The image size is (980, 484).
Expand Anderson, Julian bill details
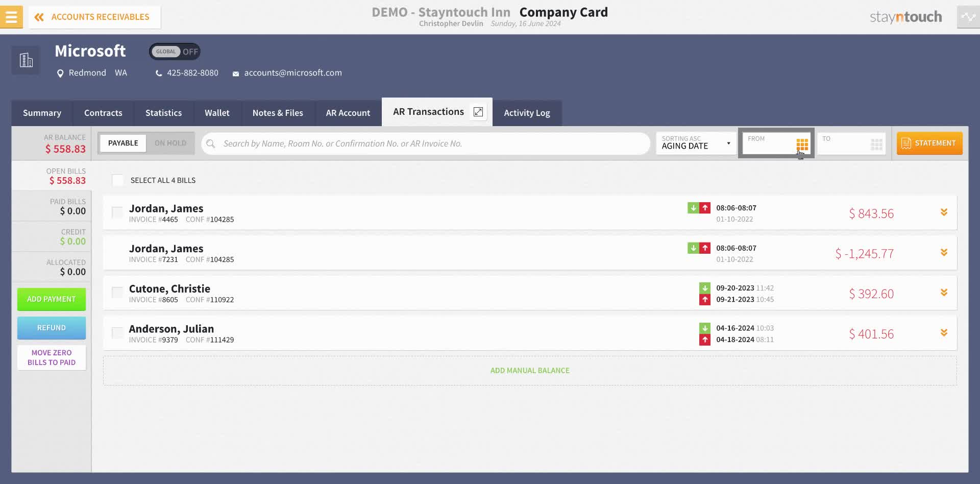pyautogui.click(x=944, y=333)
